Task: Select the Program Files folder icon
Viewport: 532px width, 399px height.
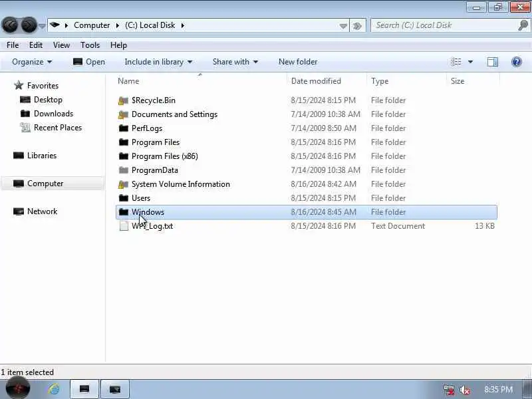Action: [x=124, y=142]
